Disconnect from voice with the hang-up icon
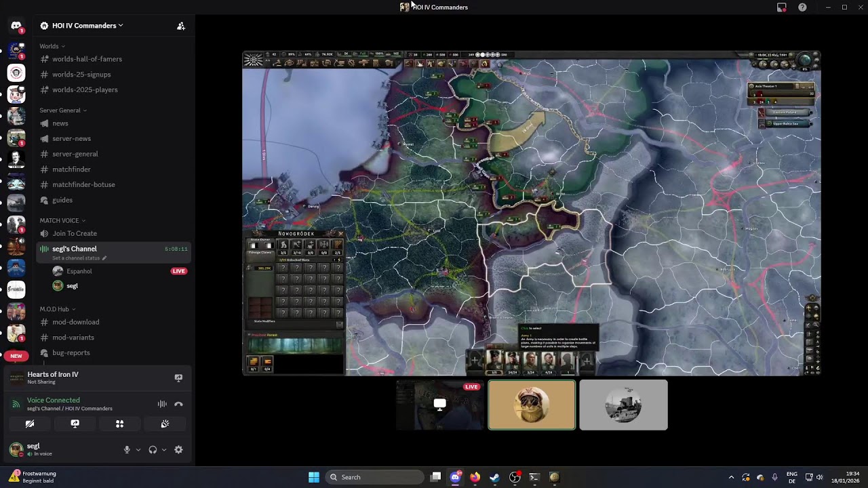This screenshot has height=488, width=868. click(178, 404)
